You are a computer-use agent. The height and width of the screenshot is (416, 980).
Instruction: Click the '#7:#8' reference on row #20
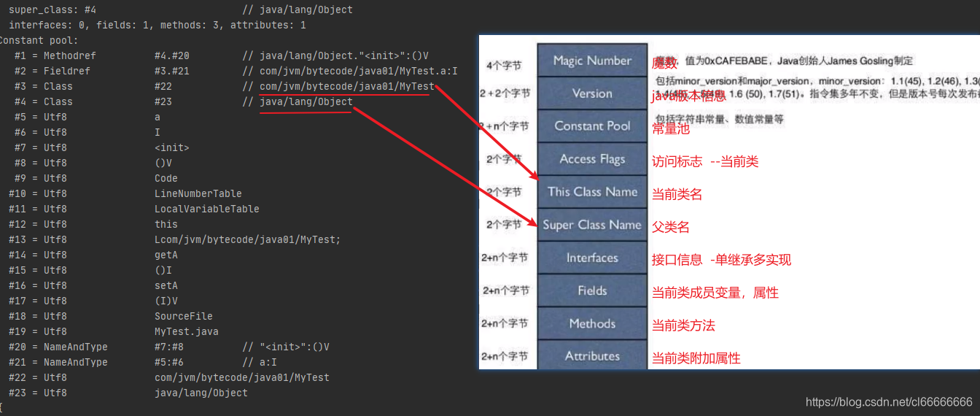169,347
